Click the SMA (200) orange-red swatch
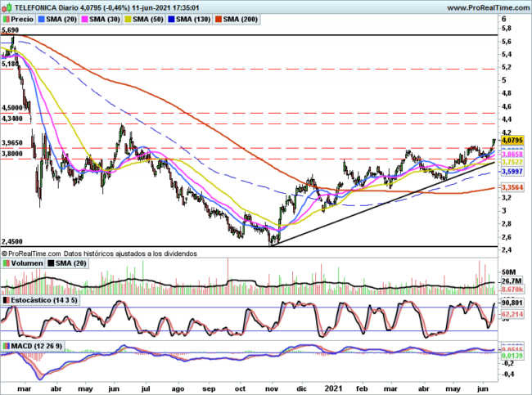Screen dimensions: 532x395 click(x=219, y=20)
